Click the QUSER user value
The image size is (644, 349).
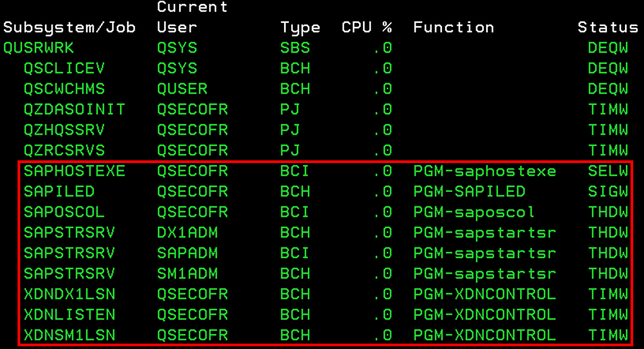point(182,89)
